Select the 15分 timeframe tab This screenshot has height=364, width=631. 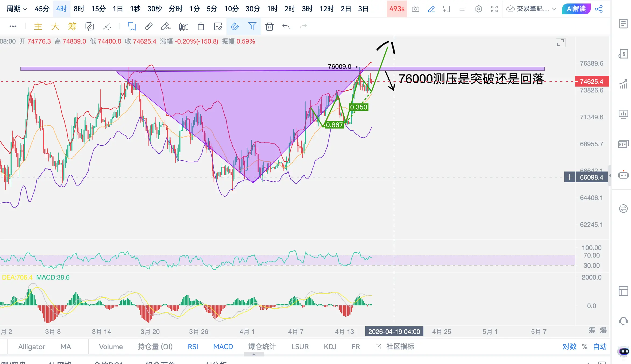98,9
